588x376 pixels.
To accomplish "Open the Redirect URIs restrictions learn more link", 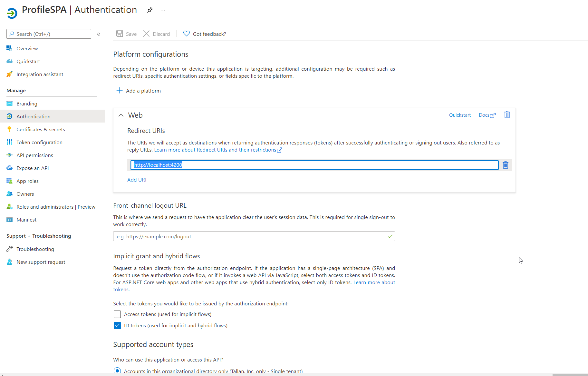I will tap(217, 150).
